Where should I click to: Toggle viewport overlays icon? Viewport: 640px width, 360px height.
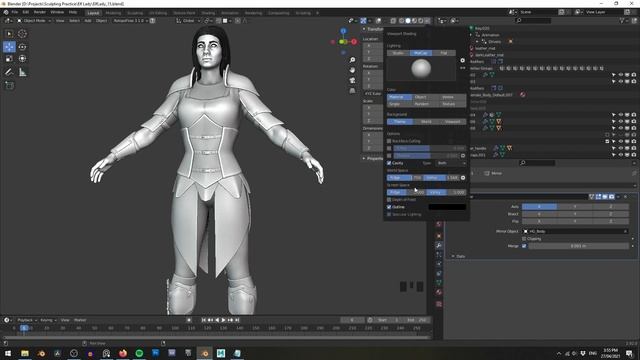[x=378, y=20]
